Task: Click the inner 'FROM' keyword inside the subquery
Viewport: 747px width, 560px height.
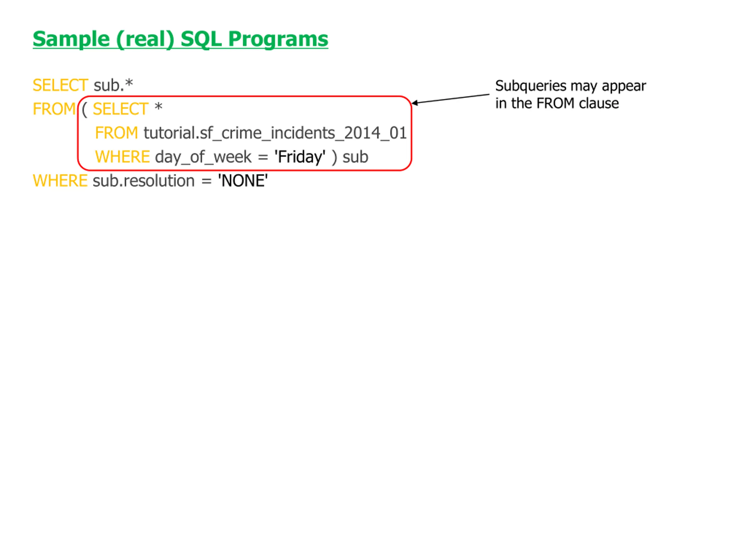Action: [x=116, y=133]
